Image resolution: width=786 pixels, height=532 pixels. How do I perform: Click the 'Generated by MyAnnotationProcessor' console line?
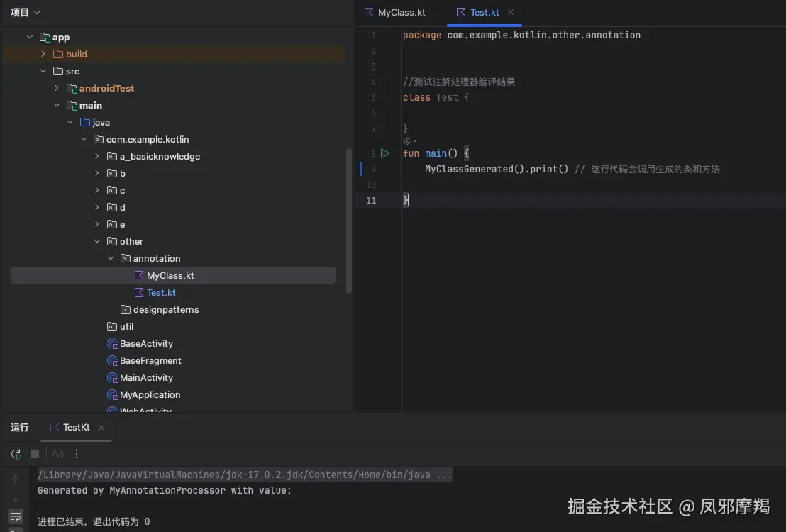click(165, 490)
